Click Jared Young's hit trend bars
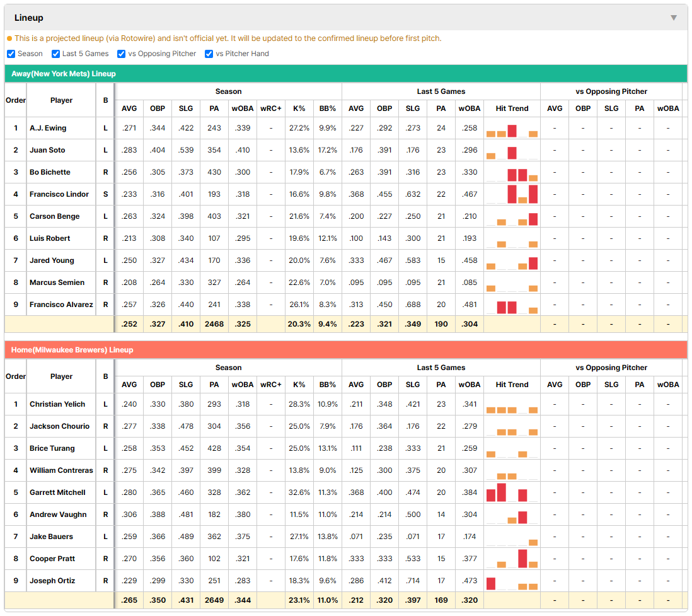Image resolution: width=692 pixels, height=616 pixels. pos(512,263)
